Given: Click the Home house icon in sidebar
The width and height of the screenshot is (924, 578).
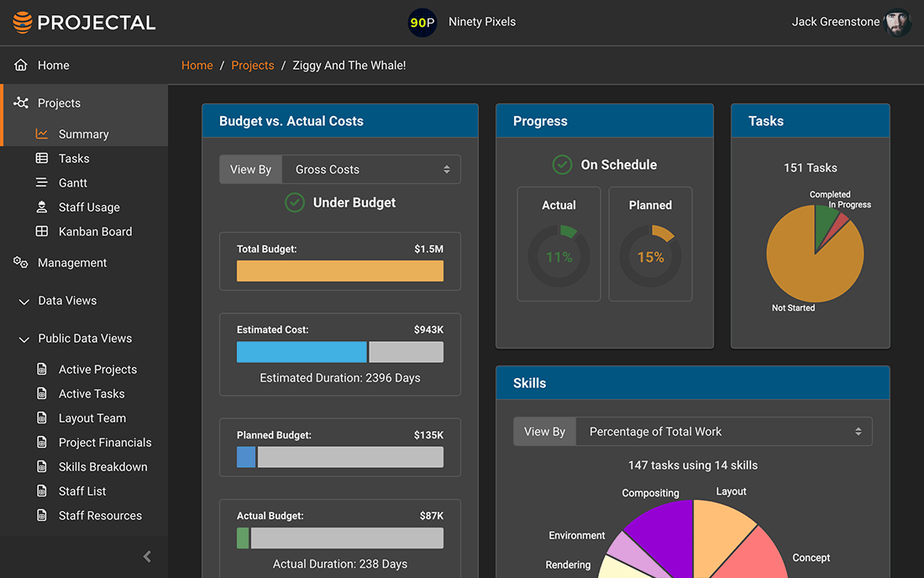Looking at the screenshot, I should (21, 65).
